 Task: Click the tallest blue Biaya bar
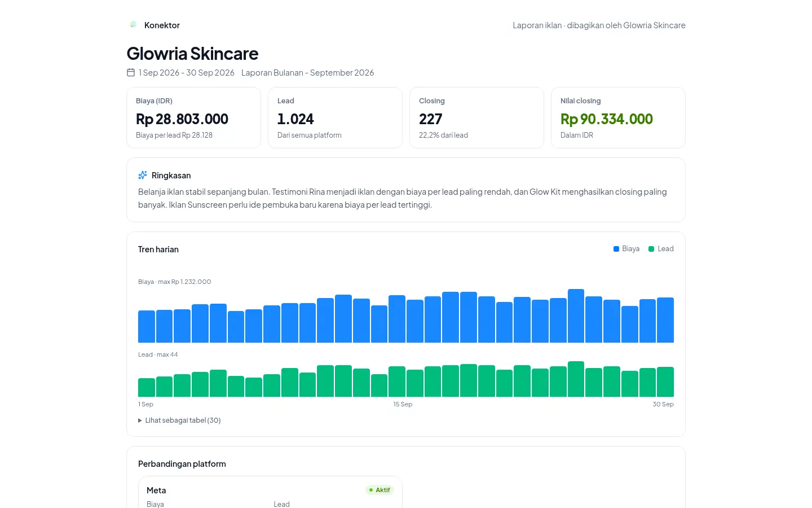(x=576, y=316)
